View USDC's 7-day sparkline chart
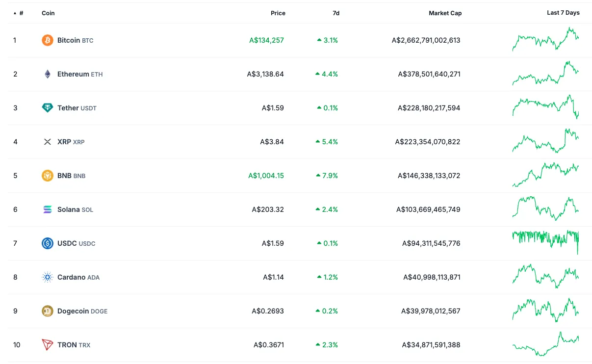Viewport: 592px width, 364px height. click(545, 242)
